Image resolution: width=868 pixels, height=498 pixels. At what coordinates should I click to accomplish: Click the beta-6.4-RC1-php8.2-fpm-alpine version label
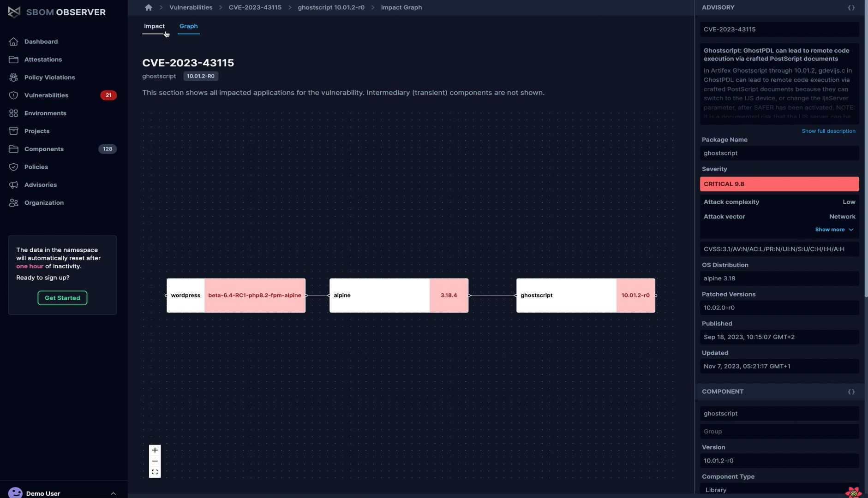coord(255,296)
